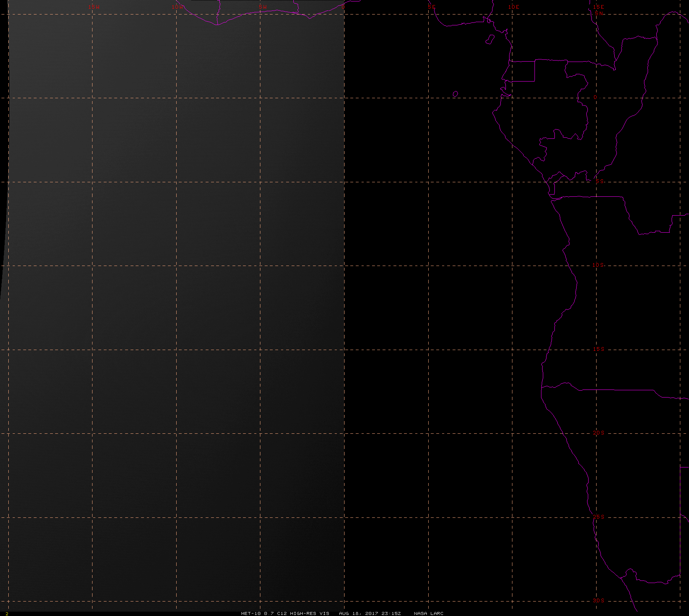Click the 30S latitude label

(599, 600)
